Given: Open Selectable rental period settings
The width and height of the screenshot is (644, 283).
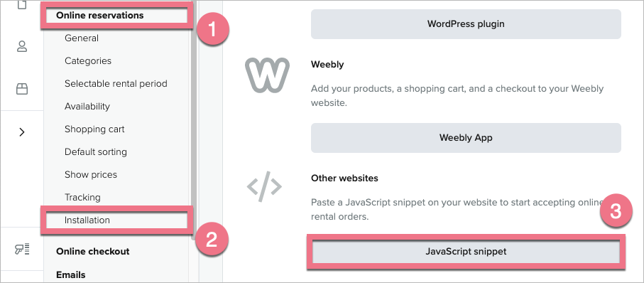Looking at the screenshot, I should tap(116, 83).
